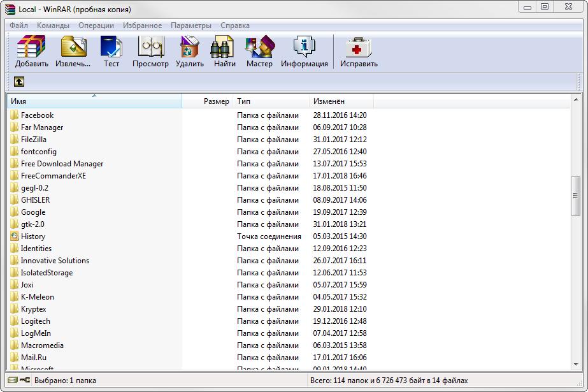Click status text Выбрано: 1 папка

point(65,381)
